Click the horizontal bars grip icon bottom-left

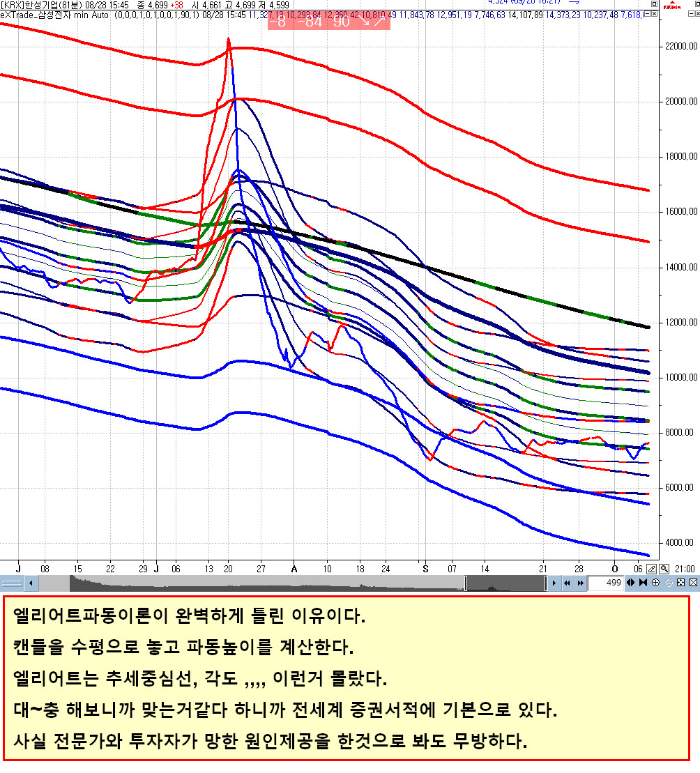[x=12, y=583]
